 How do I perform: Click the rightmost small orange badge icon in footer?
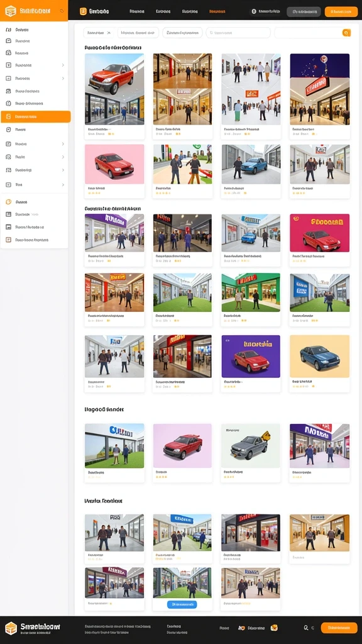click(274, 628)
